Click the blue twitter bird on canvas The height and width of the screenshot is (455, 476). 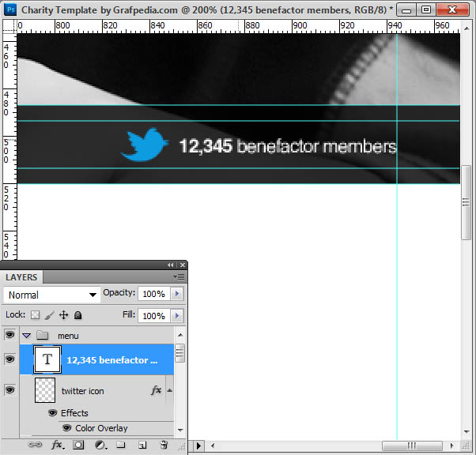(145, 145)
